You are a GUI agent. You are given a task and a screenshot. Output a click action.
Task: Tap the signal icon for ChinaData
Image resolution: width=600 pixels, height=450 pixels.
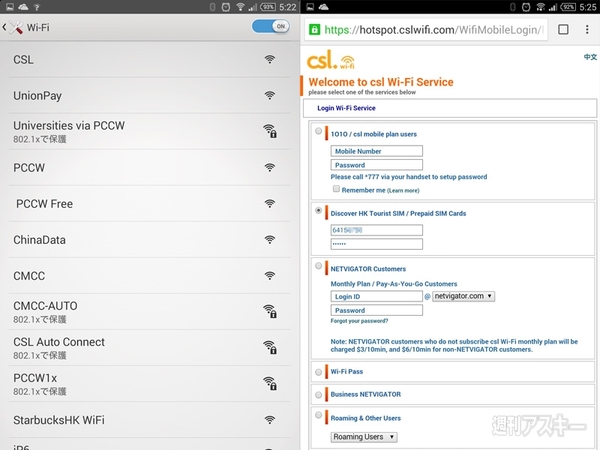click(x=270, y=240)
